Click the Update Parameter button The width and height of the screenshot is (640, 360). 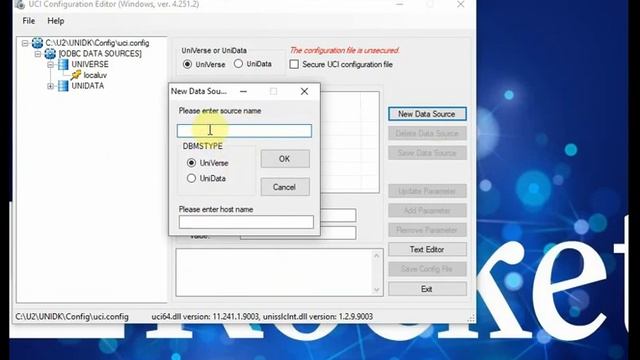(x=427, y=191)
